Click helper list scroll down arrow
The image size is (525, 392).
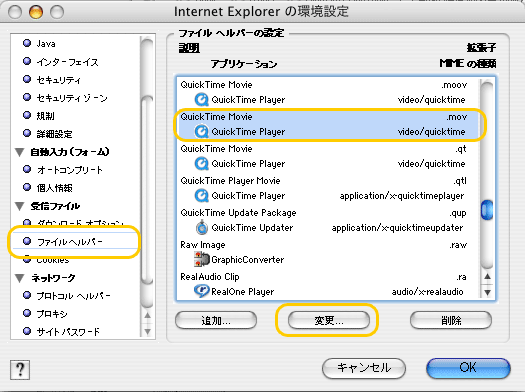[x=488, y=292]
